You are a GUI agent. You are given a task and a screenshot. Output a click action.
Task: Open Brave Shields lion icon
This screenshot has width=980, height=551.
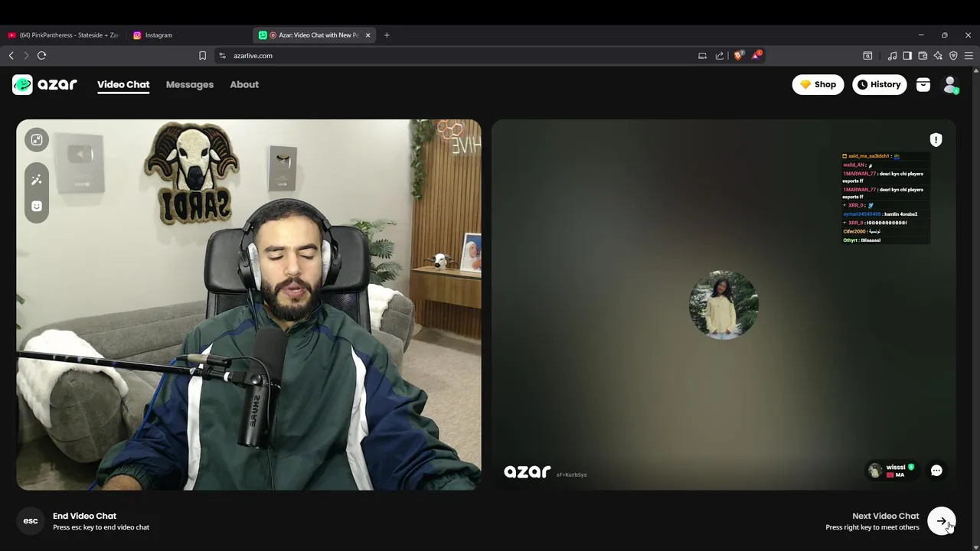tap(738, 55)
